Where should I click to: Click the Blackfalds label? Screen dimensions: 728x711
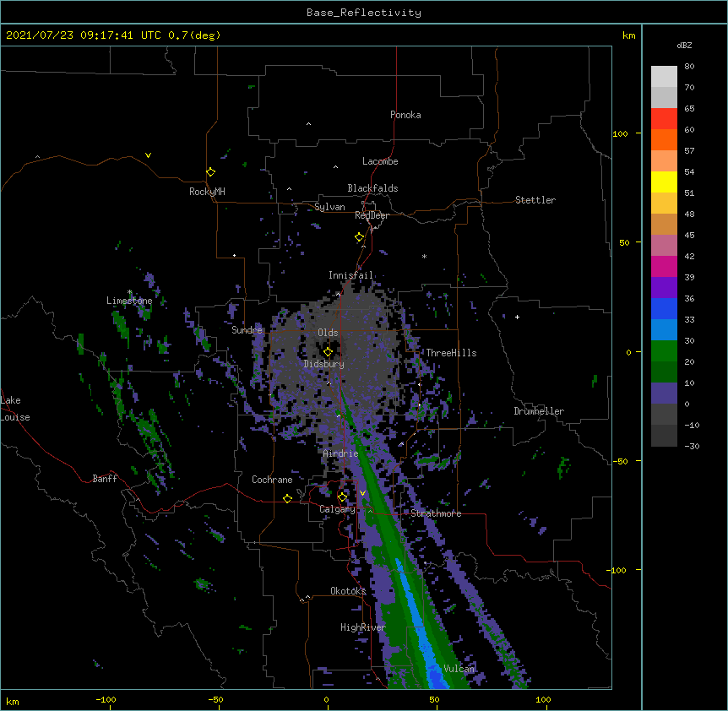pos(372,188)
